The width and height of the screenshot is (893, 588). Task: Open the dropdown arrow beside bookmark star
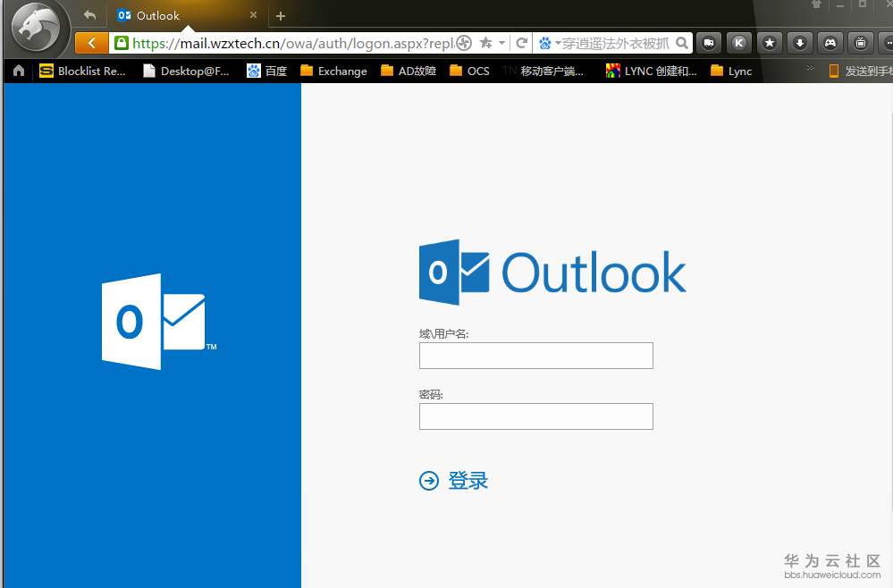tap(501, 43)
